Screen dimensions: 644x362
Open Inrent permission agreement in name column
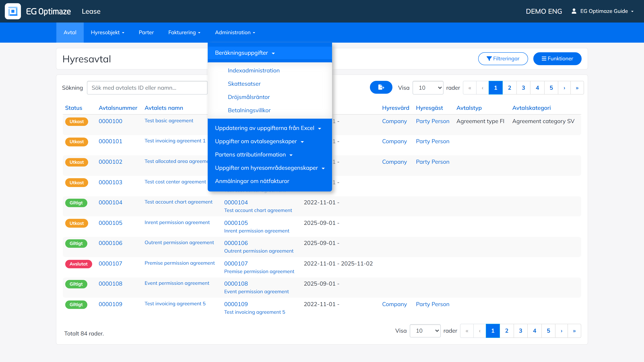[177, 222]
